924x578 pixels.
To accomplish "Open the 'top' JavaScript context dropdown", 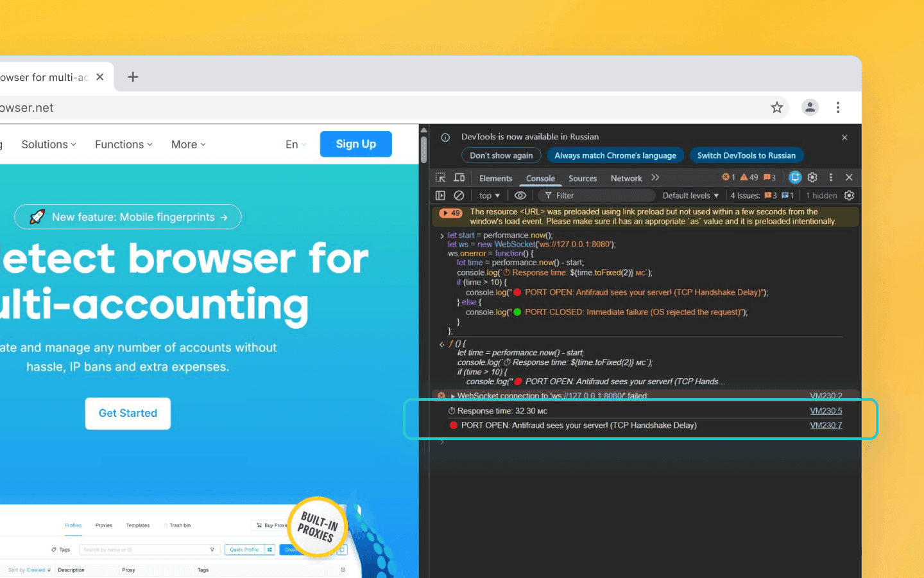I will pos(490,195).
